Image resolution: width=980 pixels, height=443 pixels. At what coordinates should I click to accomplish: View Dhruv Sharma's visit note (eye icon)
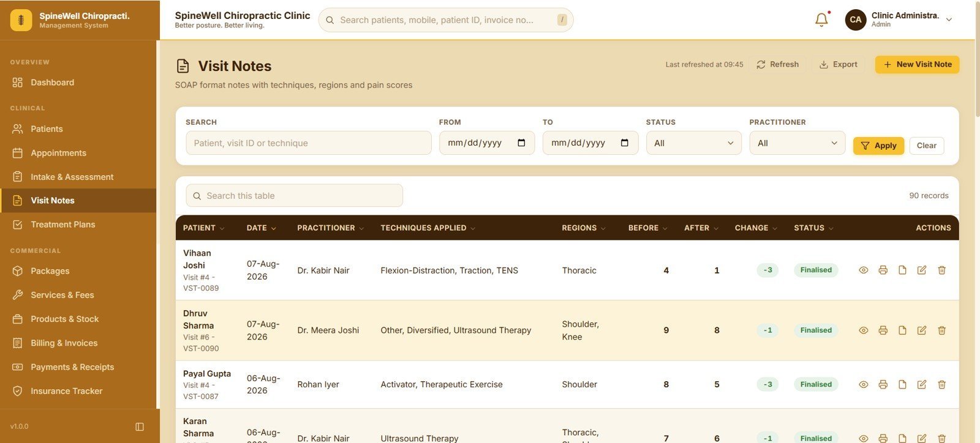863,330
